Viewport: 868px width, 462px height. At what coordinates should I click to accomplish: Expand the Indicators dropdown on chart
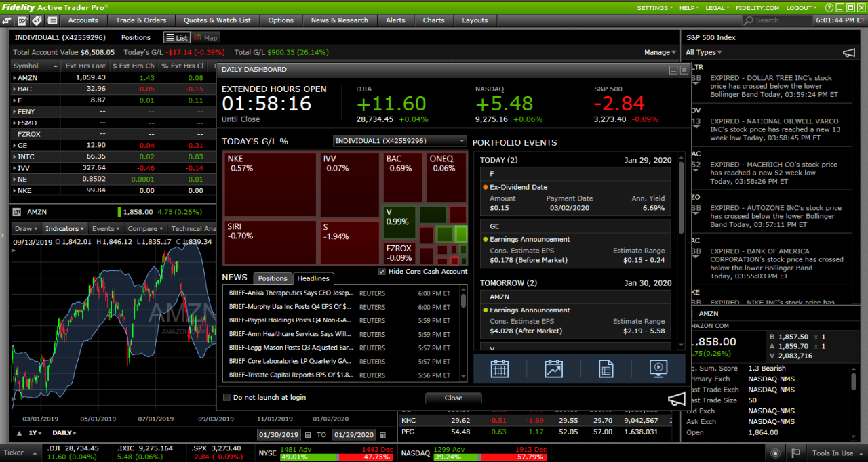[65, 229]
